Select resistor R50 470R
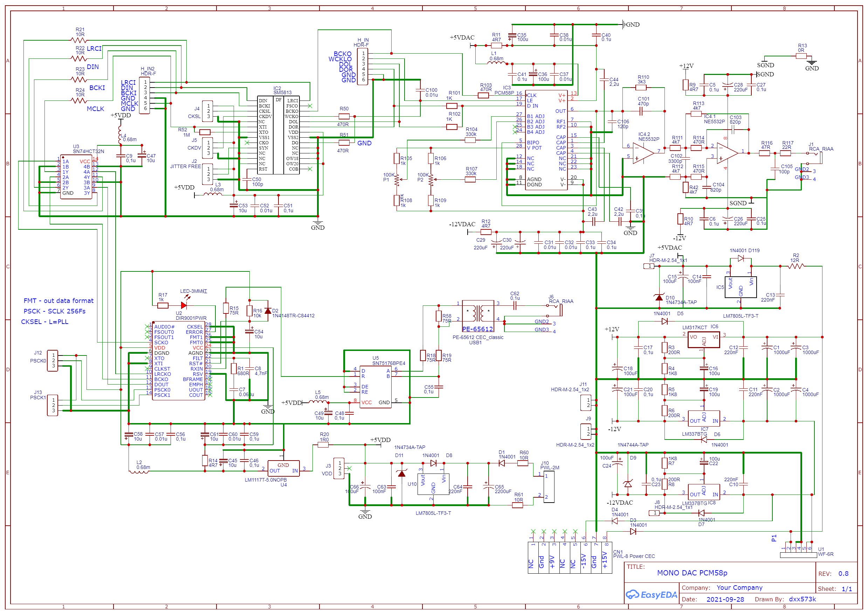 [x=344, y=117]
